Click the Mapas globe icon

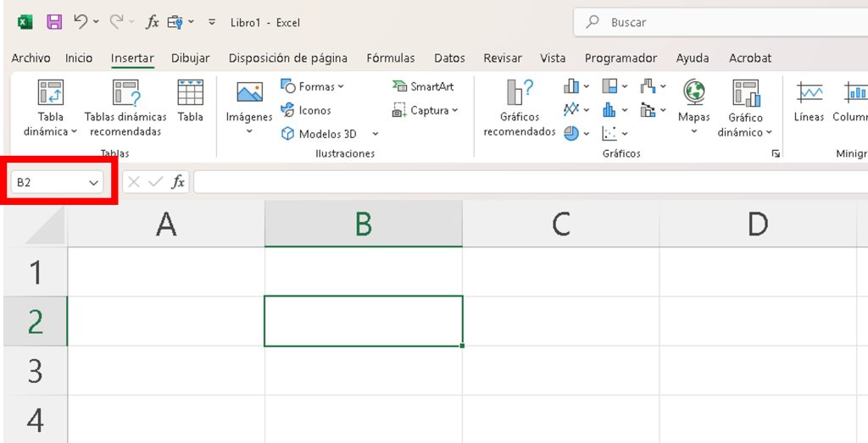(693, 91)
